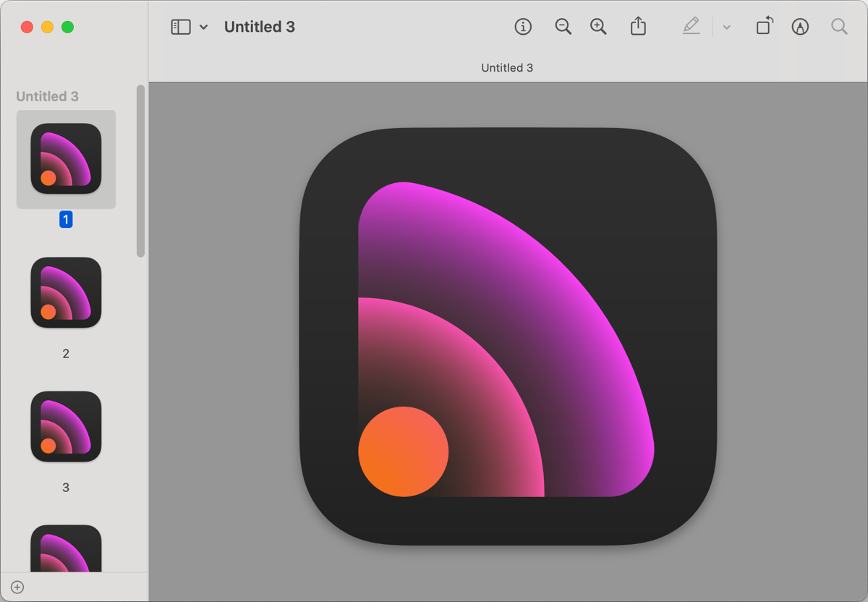Click the add page plus button

pyautogui.click(x=17, y=587)
